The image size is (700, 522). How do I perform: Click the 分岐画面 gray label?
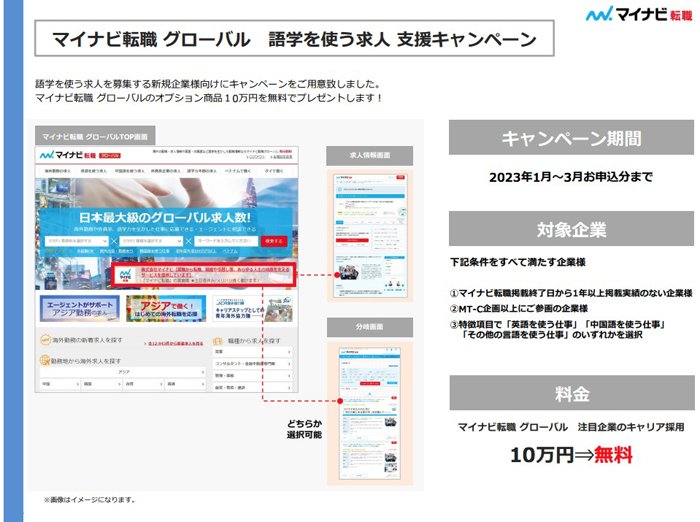[370, 327]
